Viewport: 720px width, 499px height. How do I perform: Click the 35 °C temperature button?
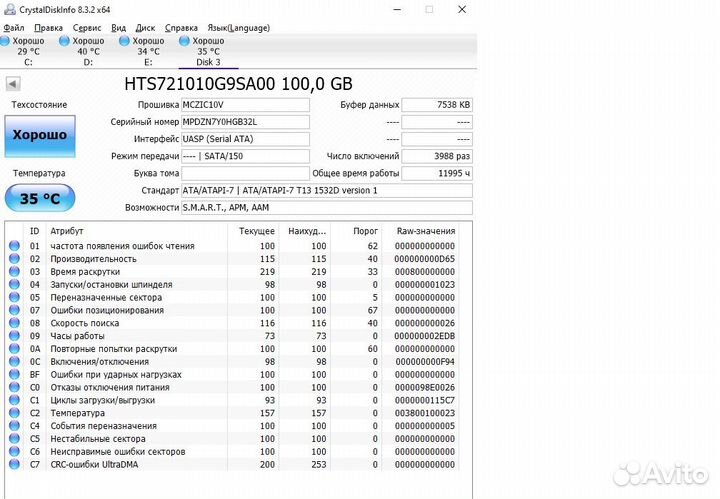coord(40,198)
